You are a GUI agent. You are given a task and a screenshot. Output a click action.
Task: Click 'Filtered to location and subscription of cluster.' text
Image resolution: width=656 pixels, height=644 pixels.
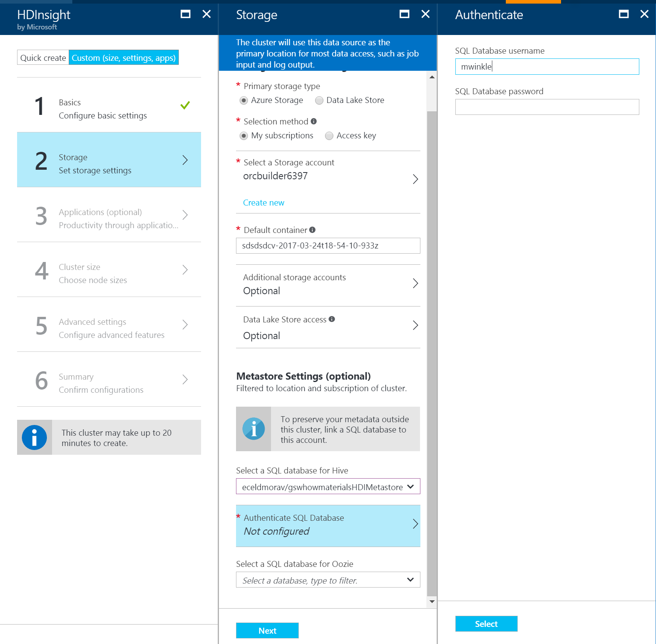pos(321,388)
